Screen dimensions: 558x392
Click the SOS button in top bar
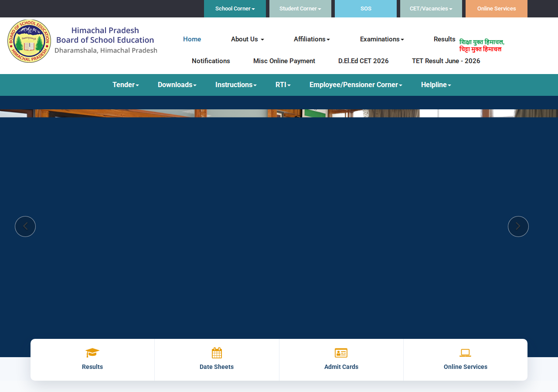point(366,9)
